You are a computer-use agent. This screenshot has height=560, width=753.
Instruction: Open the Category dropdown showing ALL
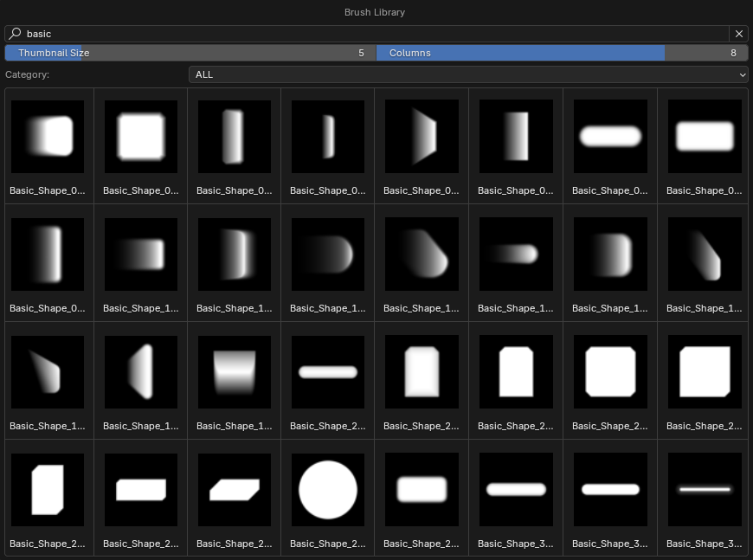pyautogui.click(x=467, y=74)
